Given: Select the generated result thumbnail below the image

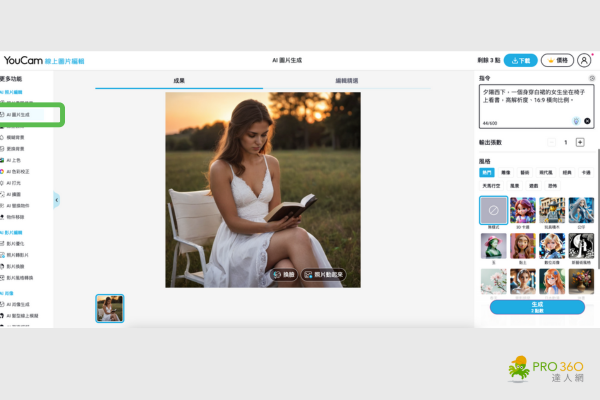Looking at the screenshot, I should click(110, 309).
